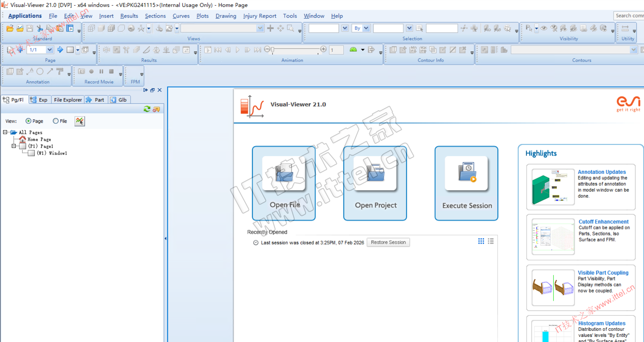Click the green refresh arrows icon
644x342 pixels.
[147, 109]
